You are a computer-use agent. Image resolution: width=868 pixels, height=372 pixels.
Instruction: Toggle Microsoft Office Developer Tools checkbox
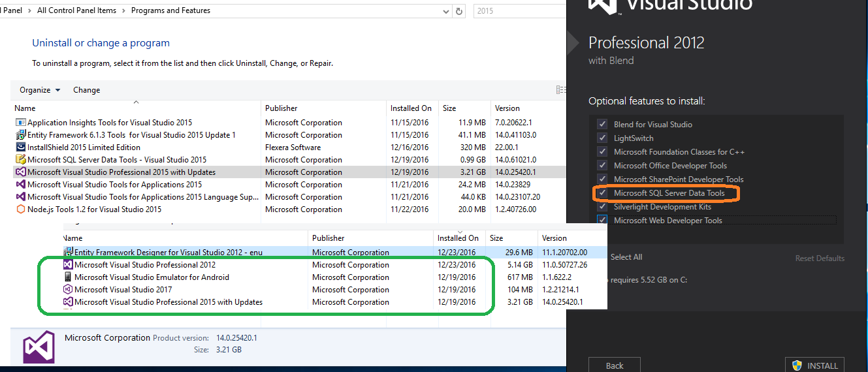(x=602, y=166)
